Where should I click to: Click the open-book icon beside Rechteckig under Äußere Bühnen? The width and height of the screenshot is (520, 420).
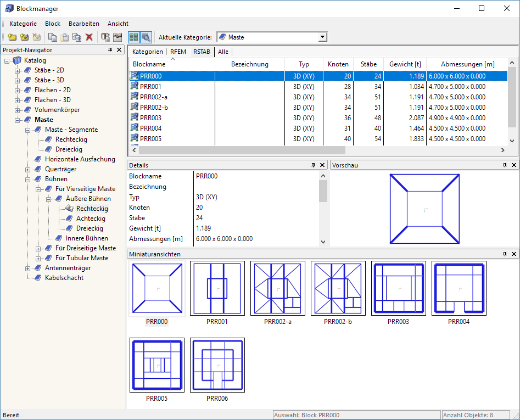click(69, 208)
